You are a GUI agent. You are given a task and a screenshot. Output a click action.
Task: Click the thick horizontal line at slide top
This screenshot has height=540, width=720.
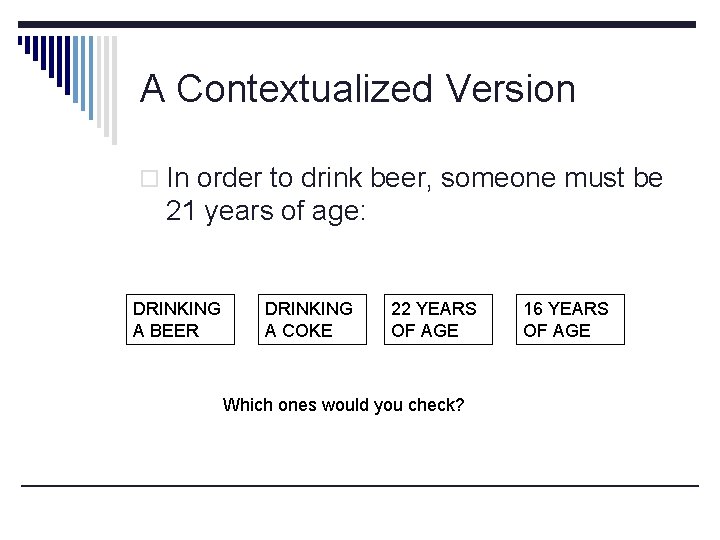click(400, 24)
